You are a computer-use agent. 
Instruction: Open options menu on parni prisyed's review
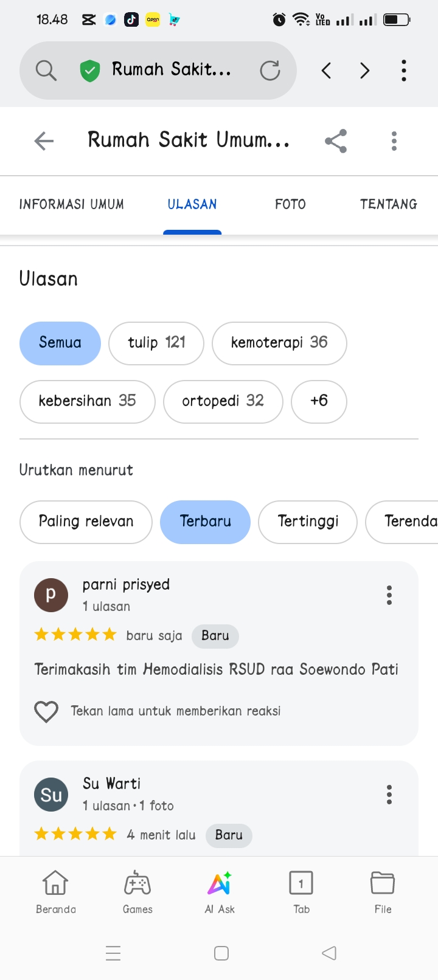pos(389,595)
